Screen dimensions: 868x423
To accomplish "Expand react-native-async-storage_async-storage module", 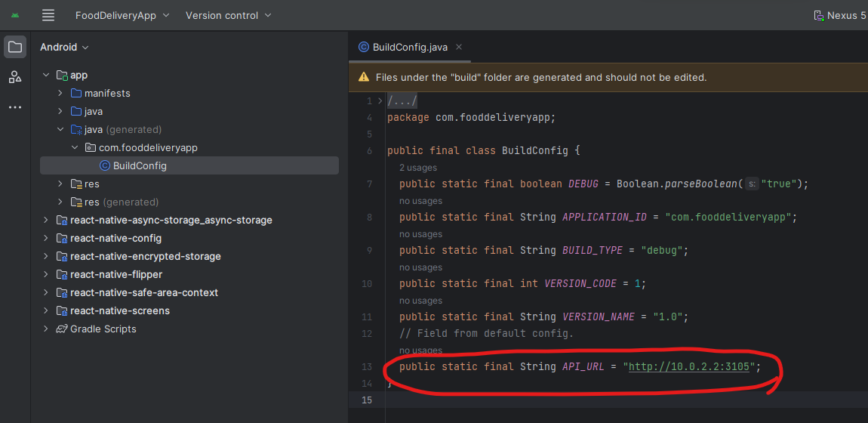I will point(46,221).
